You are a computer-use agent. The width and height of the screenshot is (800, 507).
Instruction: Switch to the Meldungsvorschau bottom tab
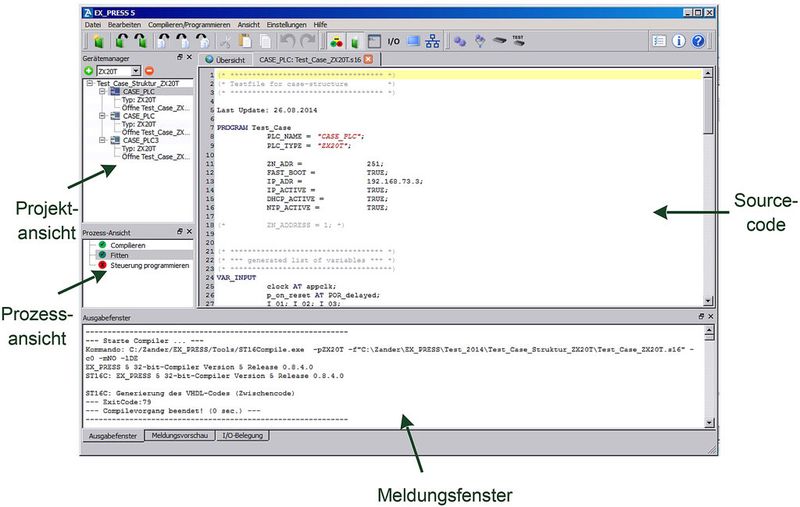point(180,436)
